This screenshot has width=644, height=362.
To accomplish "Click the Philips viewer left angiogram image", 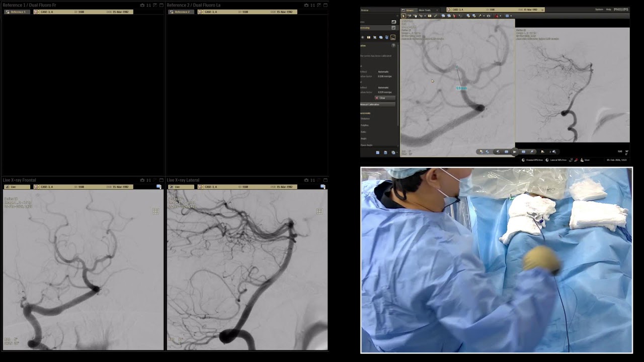I will [457, 88].
